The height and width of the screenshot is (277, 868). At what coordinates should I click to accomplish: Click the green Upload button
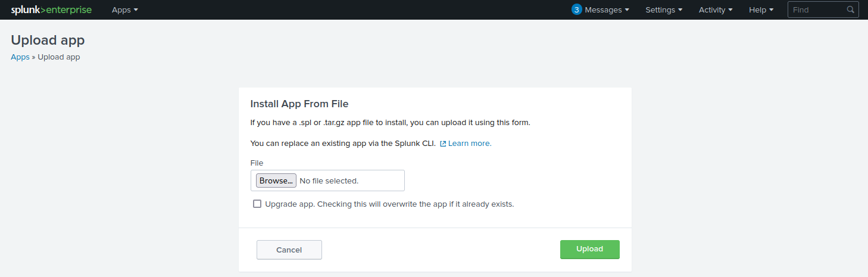point(589,250)
